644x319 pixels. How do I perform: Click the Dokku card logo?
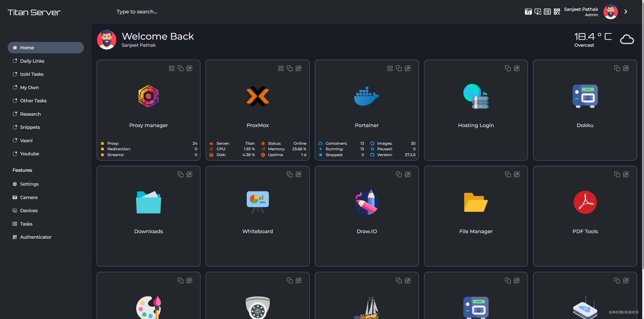585,96
